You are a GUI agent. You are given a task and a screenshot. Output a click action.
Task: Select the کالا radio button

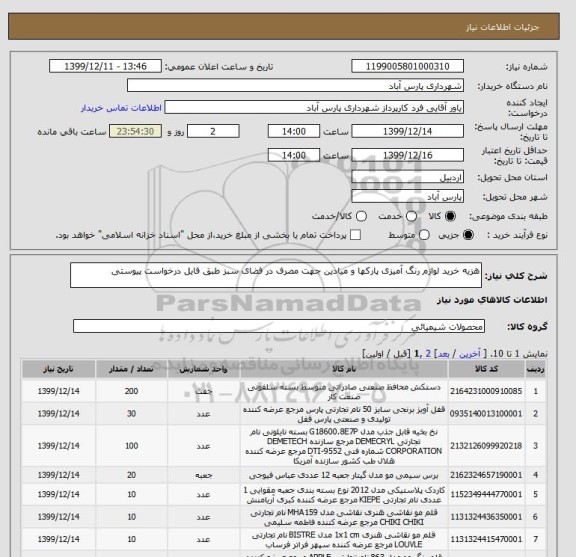(x=450, y=216)
